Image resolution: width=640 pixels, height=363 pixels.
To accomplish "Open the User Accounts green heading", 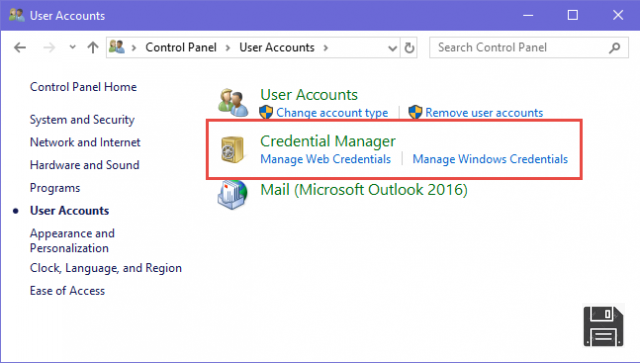I will click(309, 95).
